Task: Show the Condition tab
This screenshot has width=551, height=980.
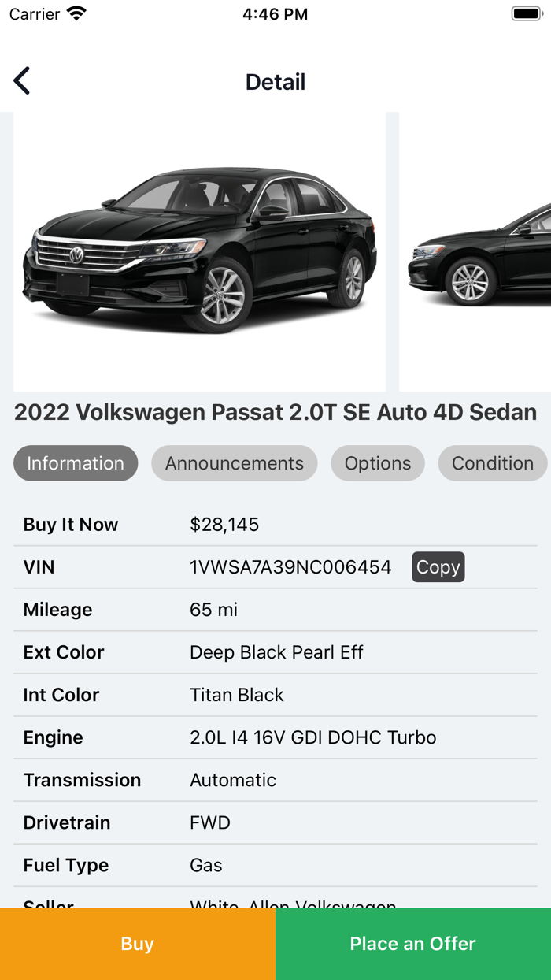Action: (492, 463)
